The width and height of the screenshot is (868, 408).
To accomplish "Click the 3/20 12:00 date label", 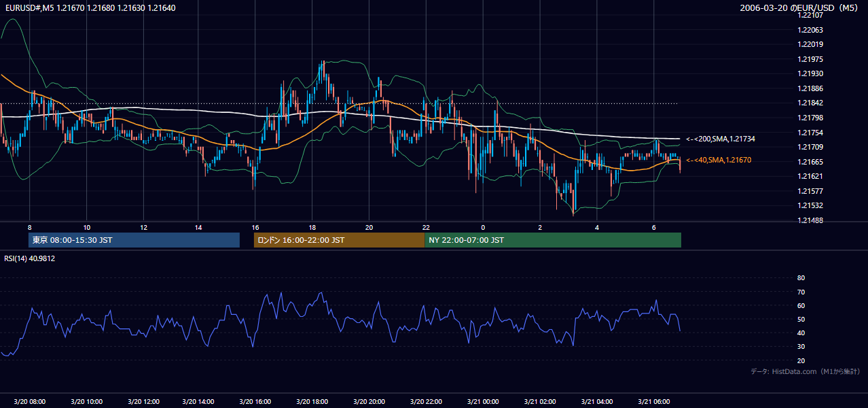I will 143,401.
